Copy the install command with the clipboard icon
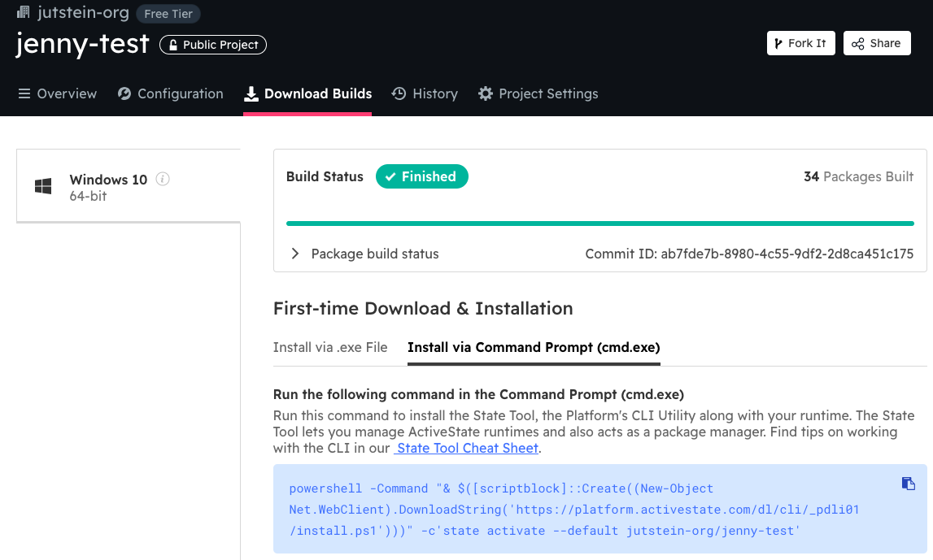Viewport: 933px width, 560px height. click(x=908, y=484)
